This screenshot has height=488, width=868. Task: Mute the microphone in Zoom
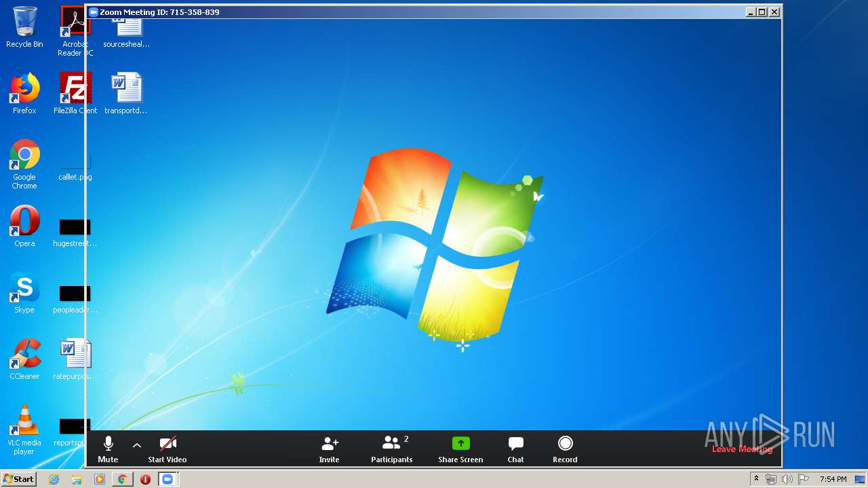click(108, 449)
